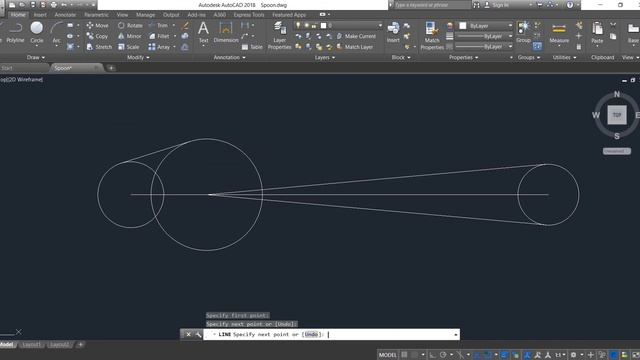The height and width of the screenshot is (360, 640).
Task: Select the Rotate tool
Action: coord(130,25)
